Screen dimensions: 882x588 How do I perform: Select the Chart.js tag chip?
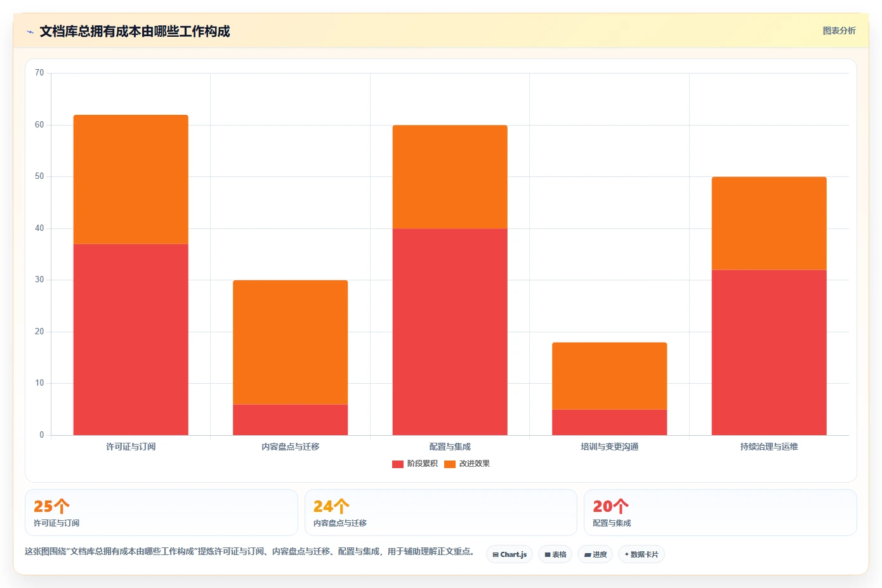tap(510, 554)
